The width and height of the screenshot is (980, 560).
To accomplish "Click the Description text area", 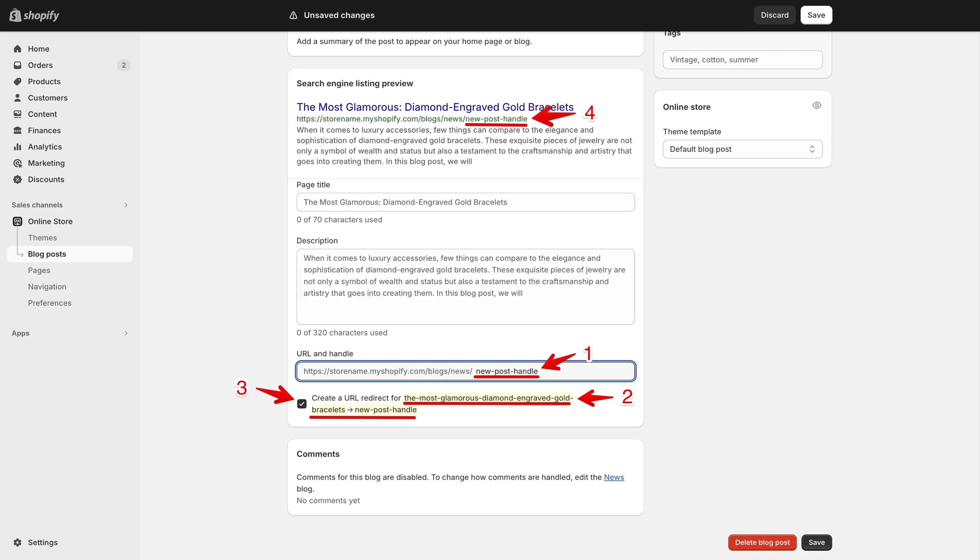I will click(465, 287).
